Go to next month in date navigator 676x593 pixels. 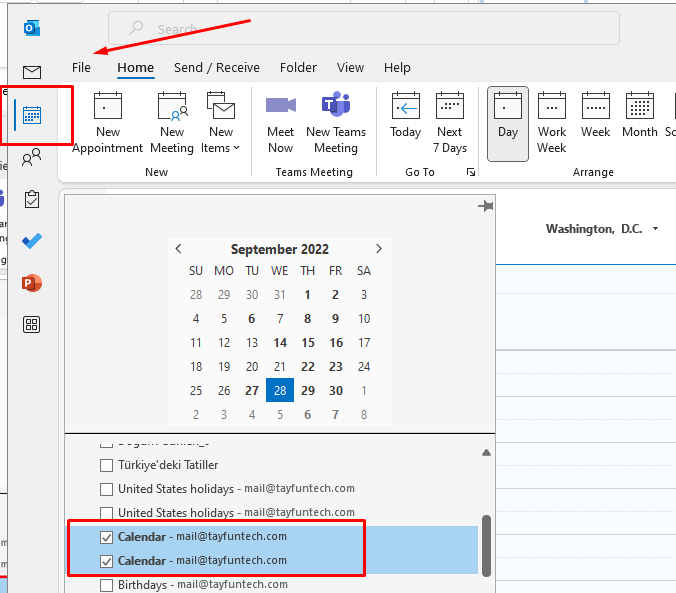379,249
